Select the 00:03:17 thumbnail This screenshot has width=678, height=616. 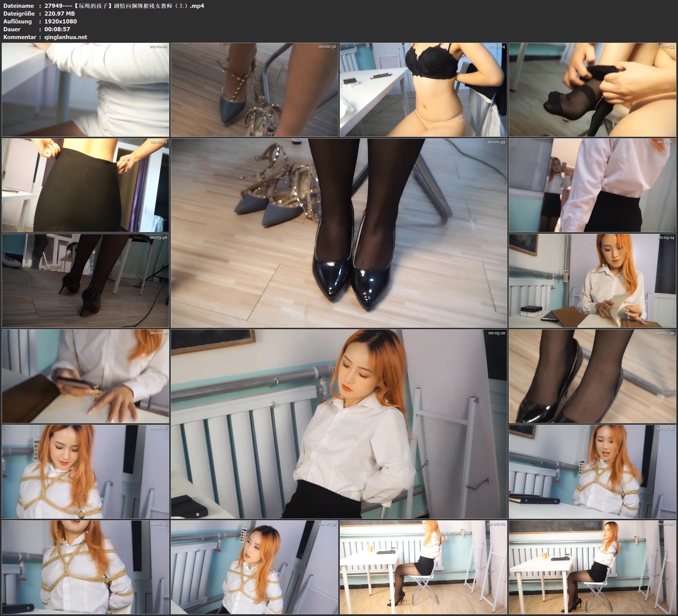(593, 185)
